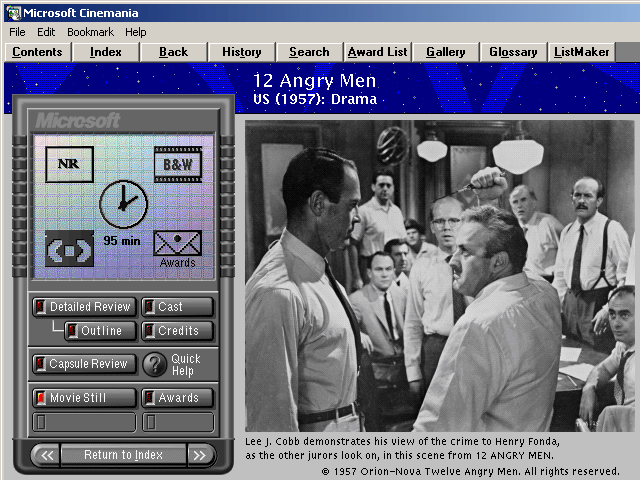Show the Credits section
640x480 pixels.
(178, 331)
